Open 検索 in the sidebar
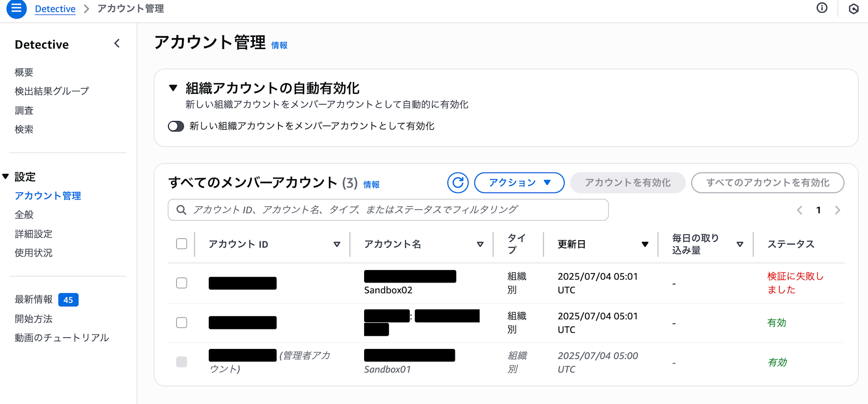Image resolution: width=868 pixels, height=404 pixels. click(24, 129)
